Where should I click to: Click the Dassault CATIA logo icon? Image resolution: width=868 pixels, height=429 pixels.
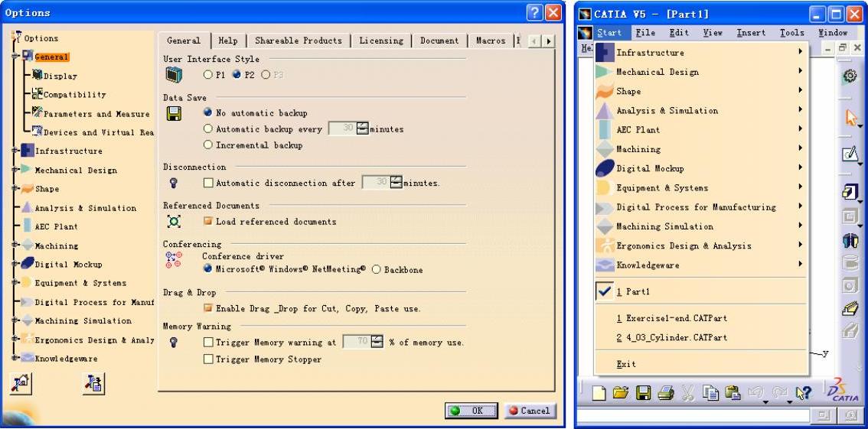click(x=841, y=392)
